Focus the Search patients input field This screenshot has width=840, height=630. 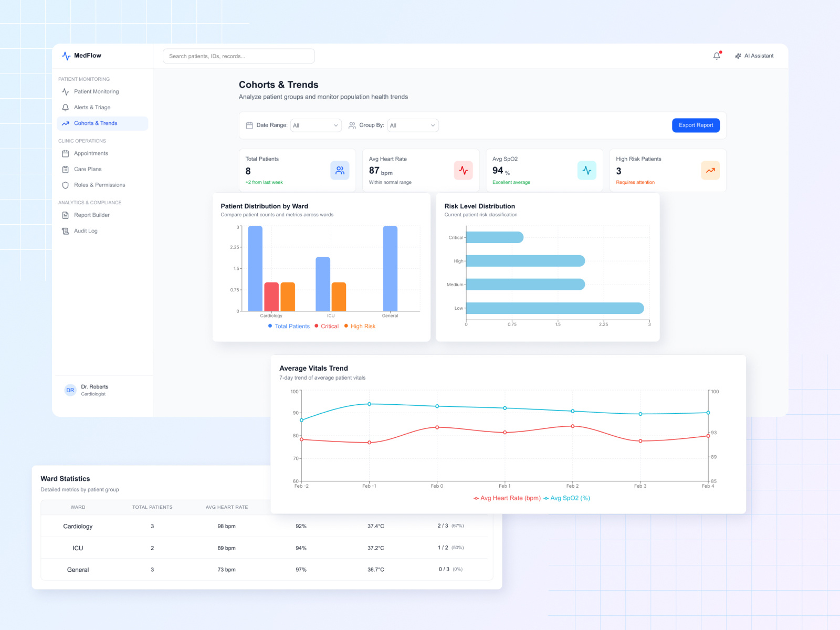pos(239,56)
